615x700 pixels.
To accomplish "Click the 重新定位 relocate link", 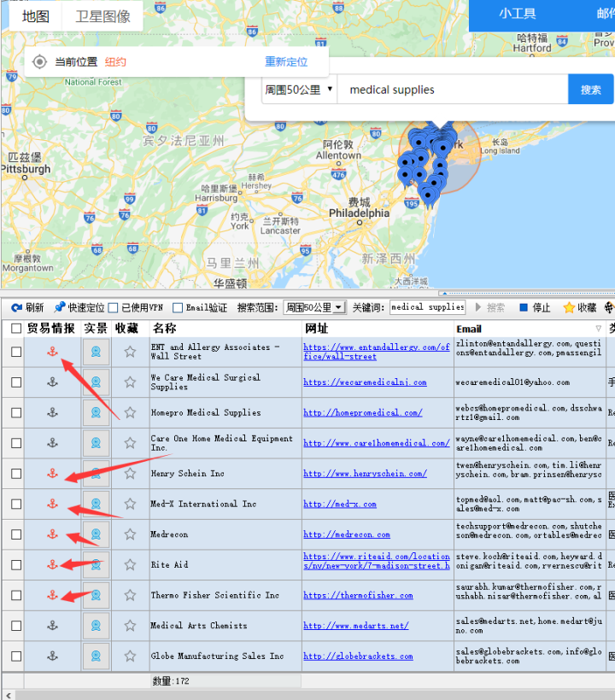I will coord(286,61).
